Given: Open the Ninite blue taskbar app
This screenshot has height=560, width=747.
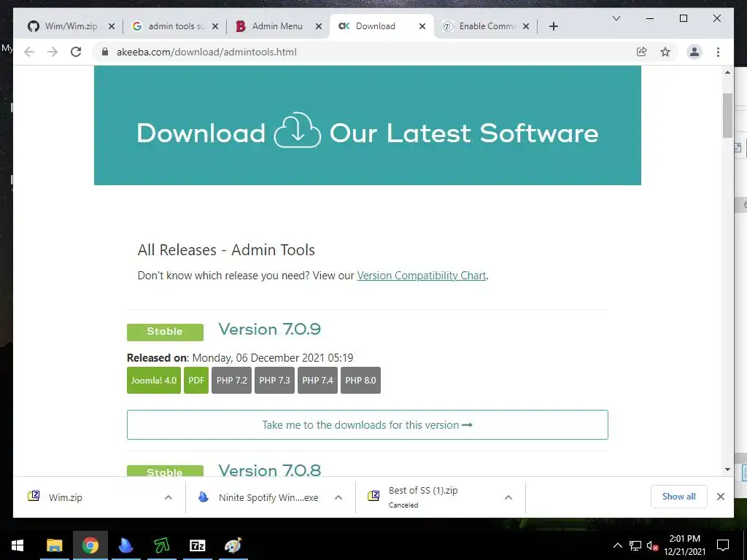Looking at the screenshot, I should (x=125, y=545).
